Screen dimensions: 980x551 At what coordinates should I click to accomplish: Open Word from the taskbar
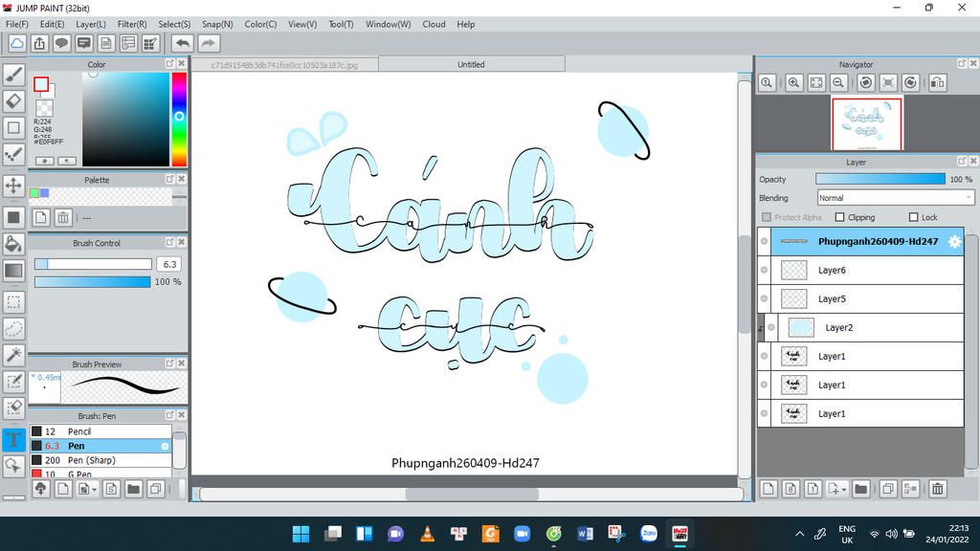pos(585,534)
